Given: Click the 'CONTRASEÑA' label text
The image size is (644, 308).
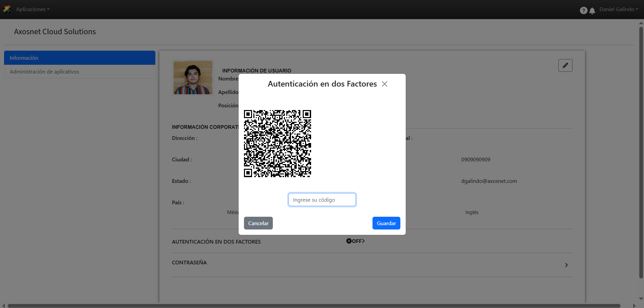Looking at the screenshot, I should pyautogui.click(x=189, y=262).
